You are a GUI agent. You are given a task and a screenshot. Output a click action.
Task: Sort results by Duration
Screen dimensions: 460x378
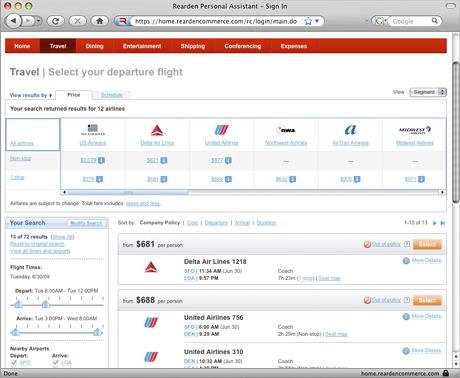click(266, 223)
